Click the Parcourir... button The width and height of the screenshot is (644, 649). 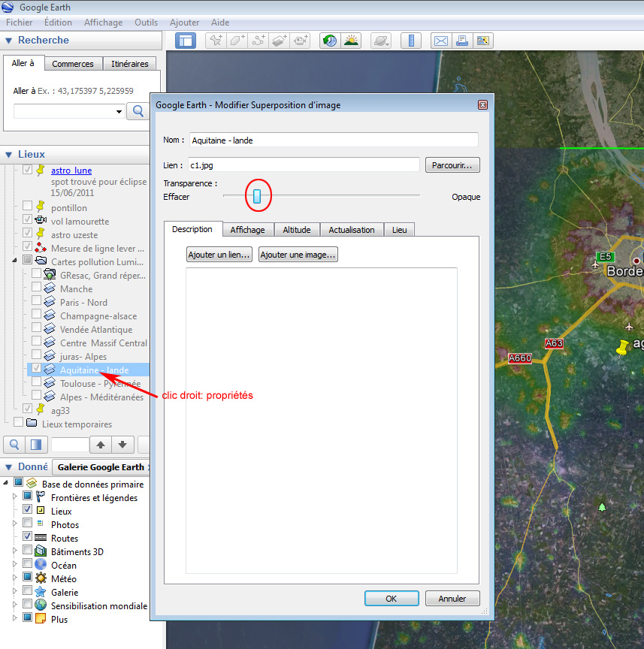[x=452, y=165]
